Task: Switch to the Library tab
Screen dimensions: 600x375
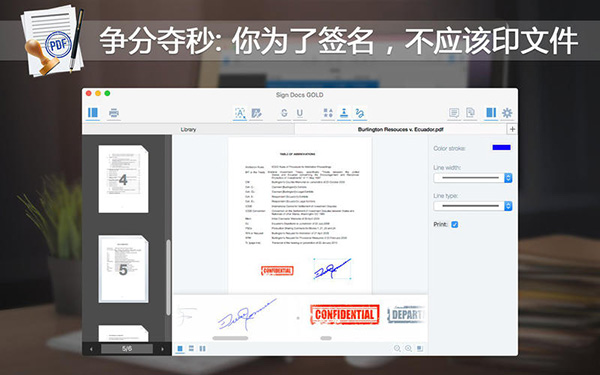Action: point(188,129)
